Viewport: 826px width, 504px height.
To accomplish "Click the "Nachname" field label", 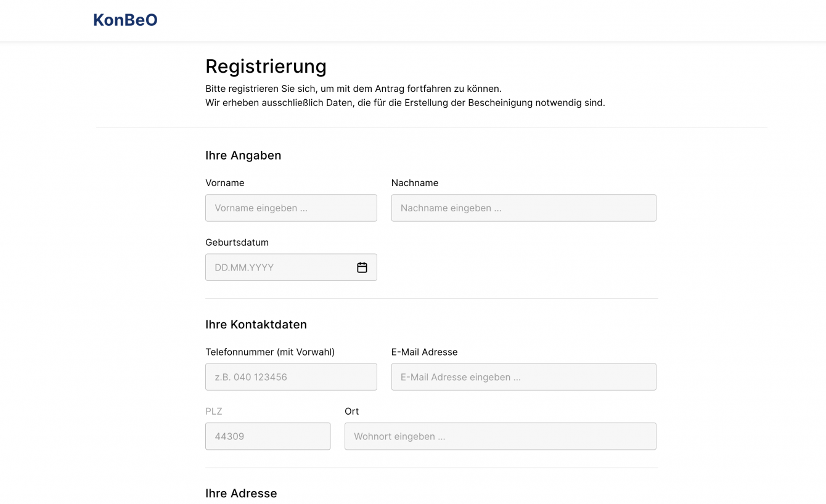I will [415, 183].
